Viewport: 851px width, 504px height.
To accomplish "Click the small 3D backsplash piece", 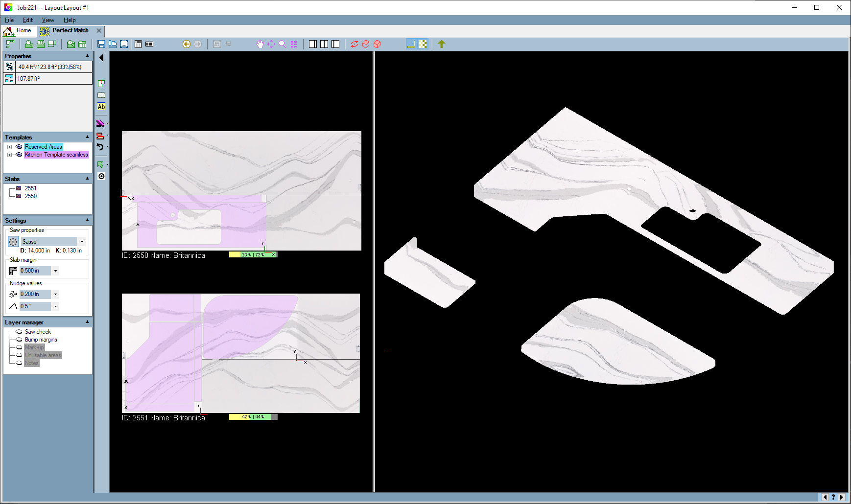I will point(429,273).
